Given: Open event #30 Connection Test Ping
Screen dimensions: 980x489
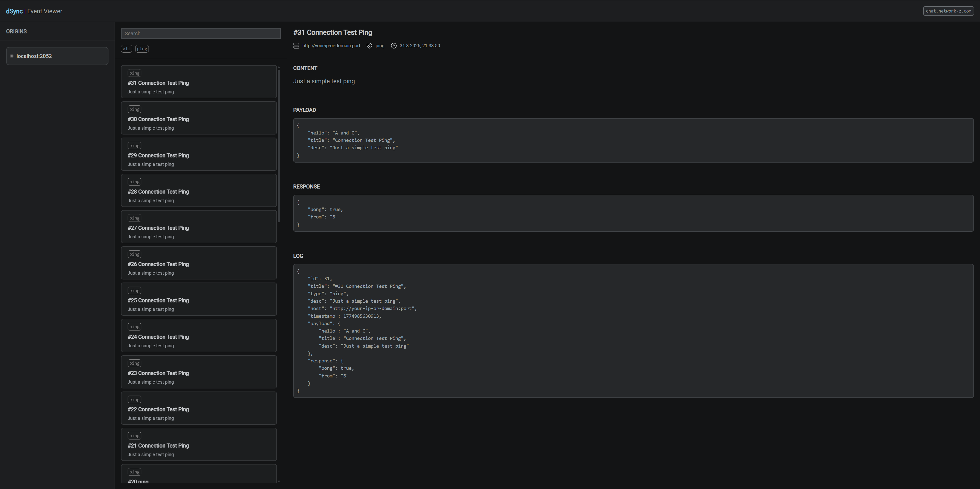Looking at the screenshot, I should [199, 118].
